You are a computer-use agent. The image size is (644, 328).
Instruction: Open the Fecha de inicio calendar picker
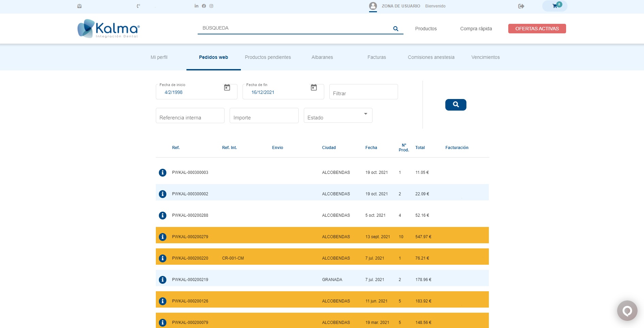pyautogui.click(x=227, y=87)
